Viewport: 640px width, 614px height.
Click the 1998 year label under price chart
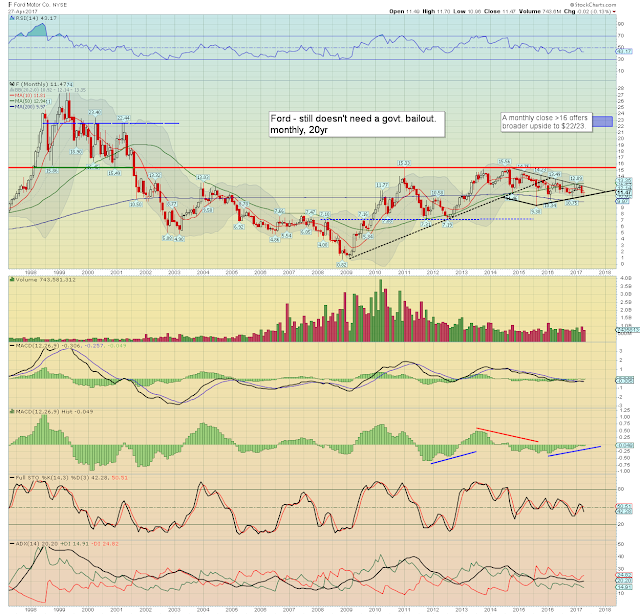(x=31, y=272)
